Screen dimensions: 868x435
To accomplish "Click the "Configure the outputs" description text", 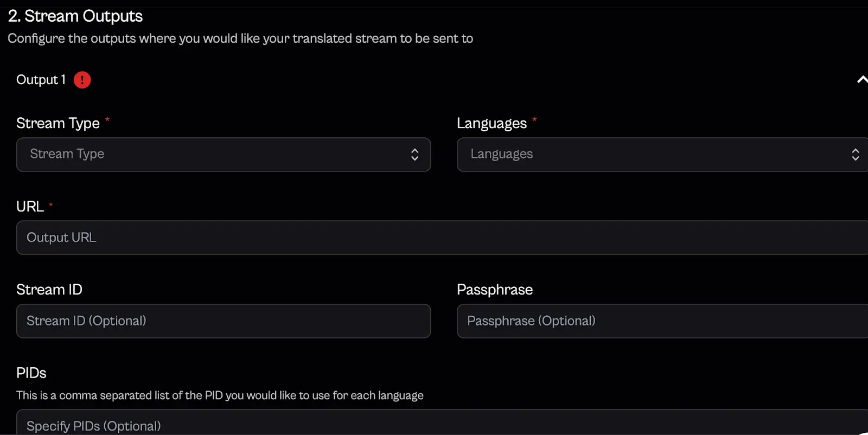I will click(x=240, y=39).
